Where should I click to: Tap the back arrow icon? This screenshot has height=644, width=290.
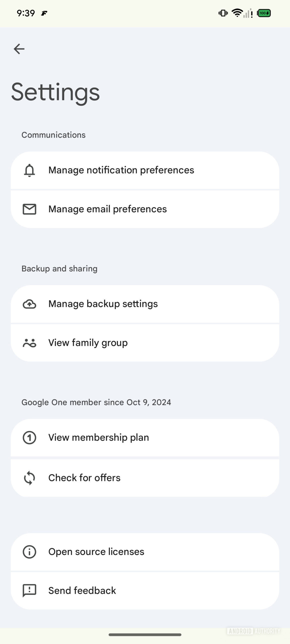pyautogui.click(x=19, y=49)
